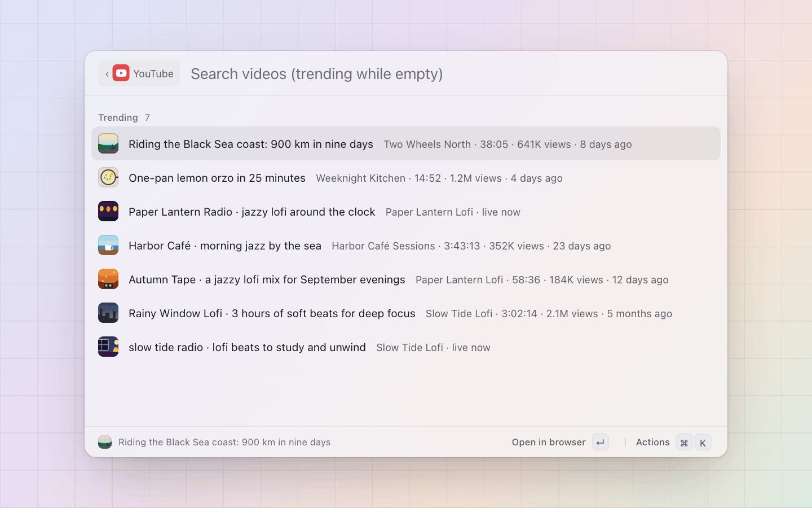The height and width of the screenshot is (508, 812).
Task: Focus the Search videos input field
Action: pyautogui.click(x=451, y=73)
